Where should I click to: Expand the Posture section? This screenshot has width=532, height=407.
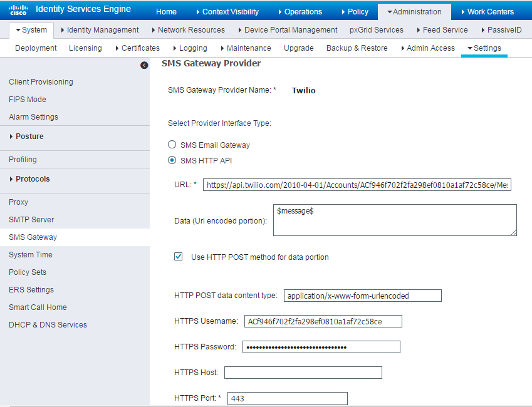(27, 137)
